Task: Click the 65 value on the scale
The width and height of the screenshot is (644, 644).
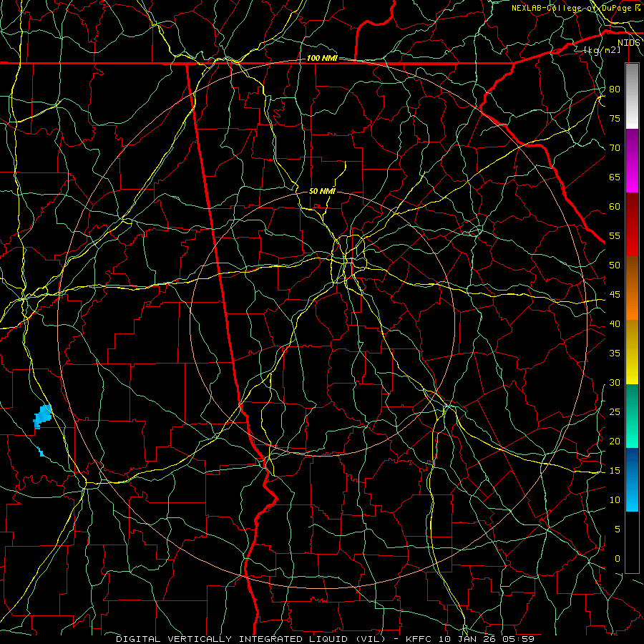Action: click(615, 177)
